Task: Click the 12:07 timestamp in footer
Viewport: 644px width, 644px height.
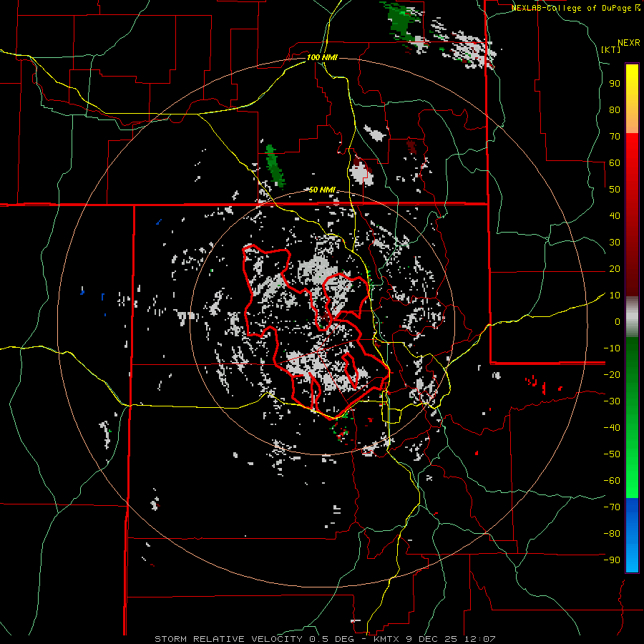Action: pos(481,638)
